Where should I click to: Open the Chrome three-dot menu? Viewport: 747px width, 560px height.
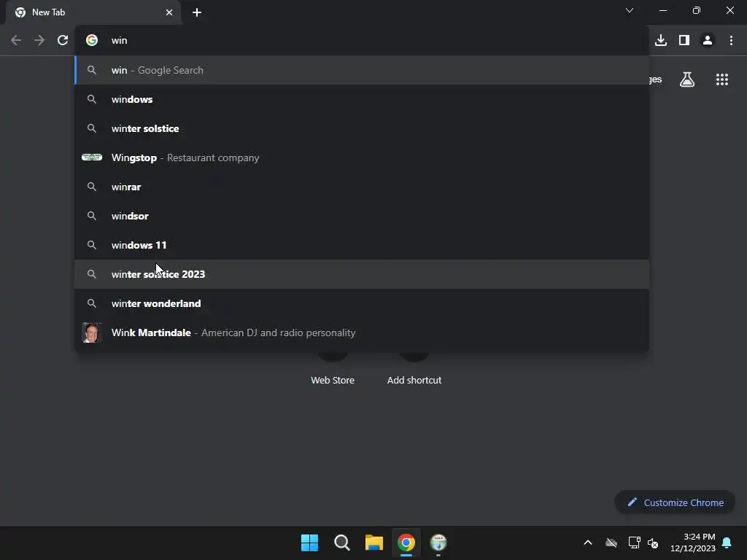[x=731, y=41]
